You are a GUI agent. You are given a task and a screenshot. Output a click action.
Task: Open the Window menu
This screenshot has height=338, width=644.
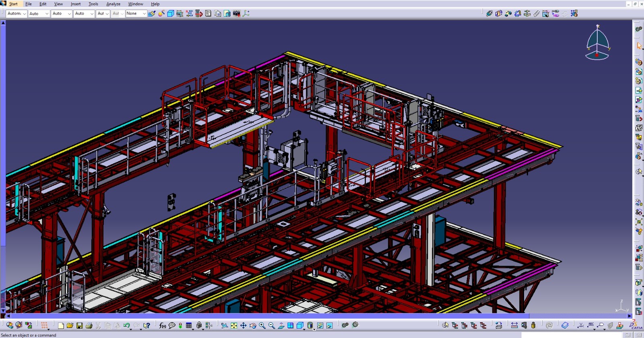136,4
